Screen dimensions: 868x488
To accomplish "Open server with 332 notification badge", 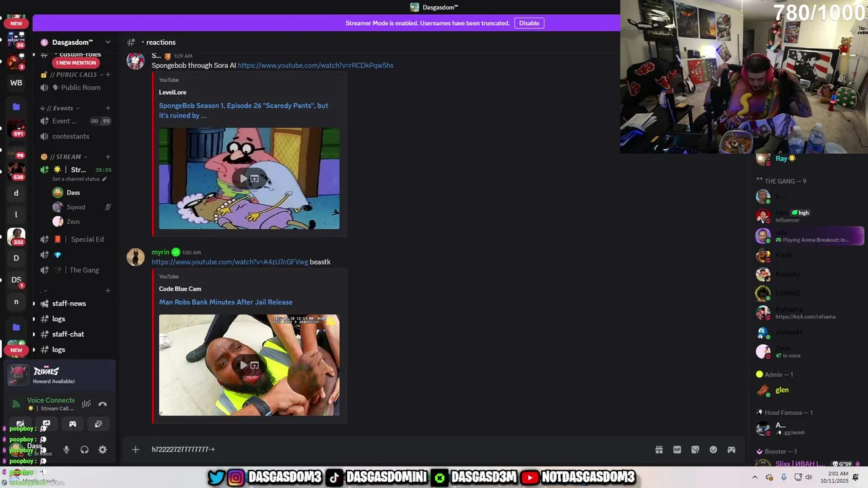I will [x=16, y=236].
